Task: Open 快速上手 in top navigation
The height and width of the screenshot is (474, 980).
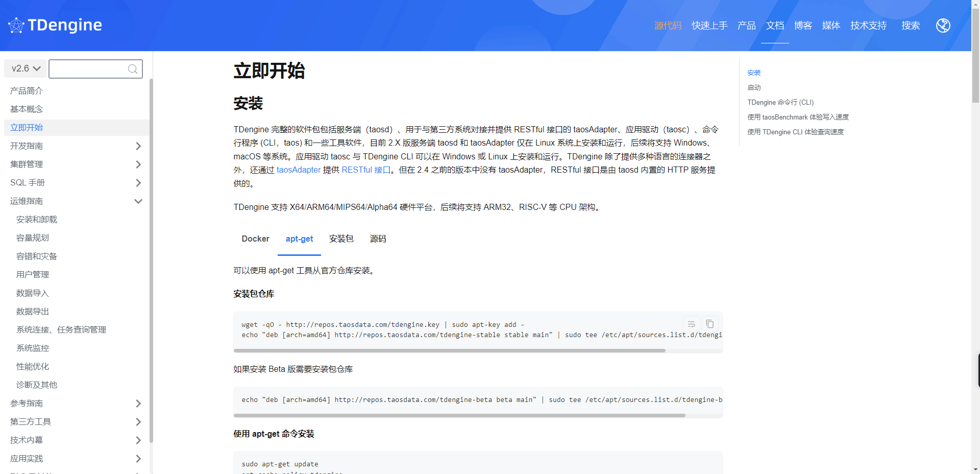Action: (709, 26)
